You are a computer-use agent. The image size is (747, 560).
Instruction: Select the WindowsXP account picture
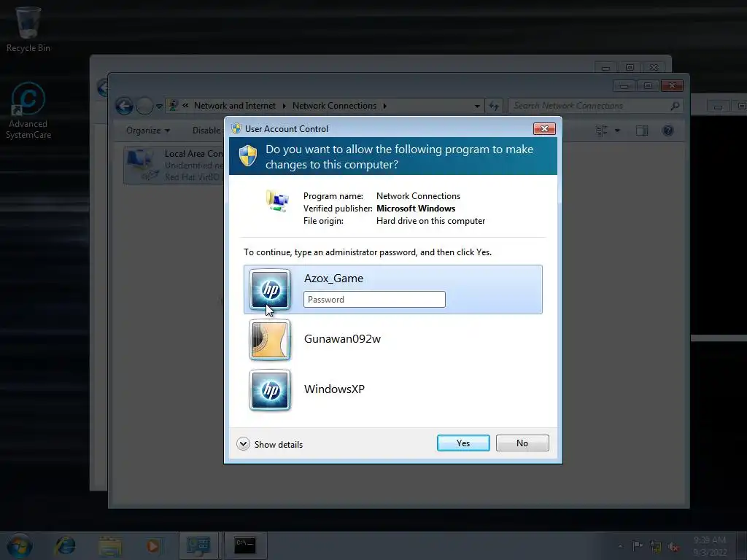tap(270, 390)
